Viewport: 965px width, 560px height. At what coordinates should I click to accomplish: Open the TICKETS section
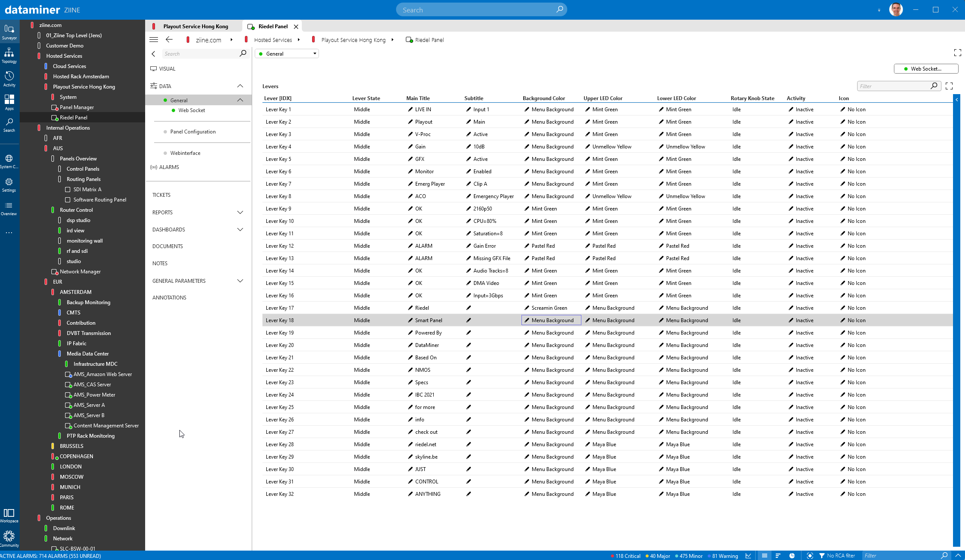161,195
